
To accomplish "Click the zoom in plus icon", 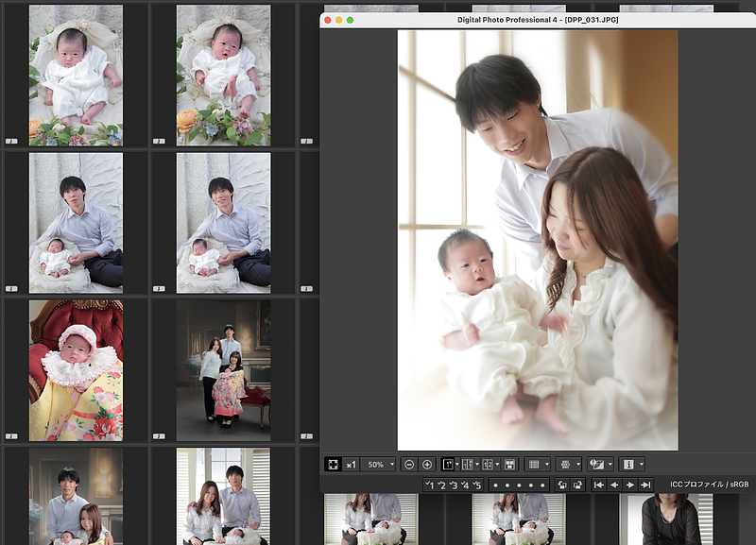I will [427, 465].
